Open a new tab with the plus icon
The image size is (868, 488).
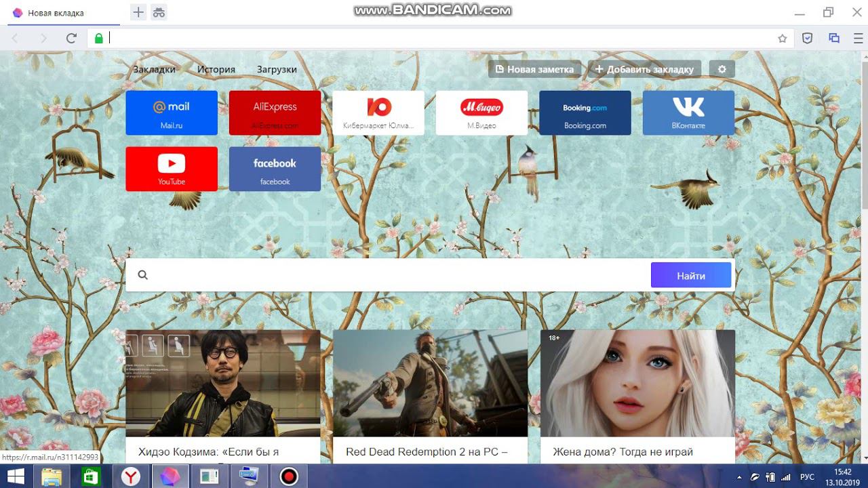138,12
